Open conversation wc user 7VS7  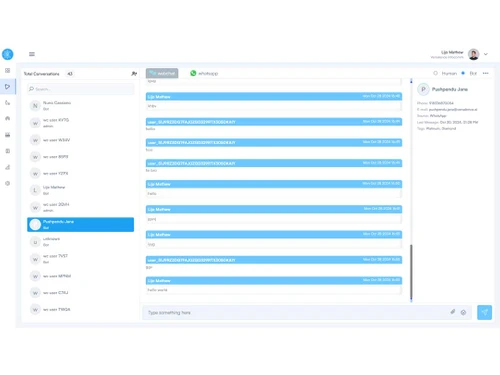tap(81, 259)
